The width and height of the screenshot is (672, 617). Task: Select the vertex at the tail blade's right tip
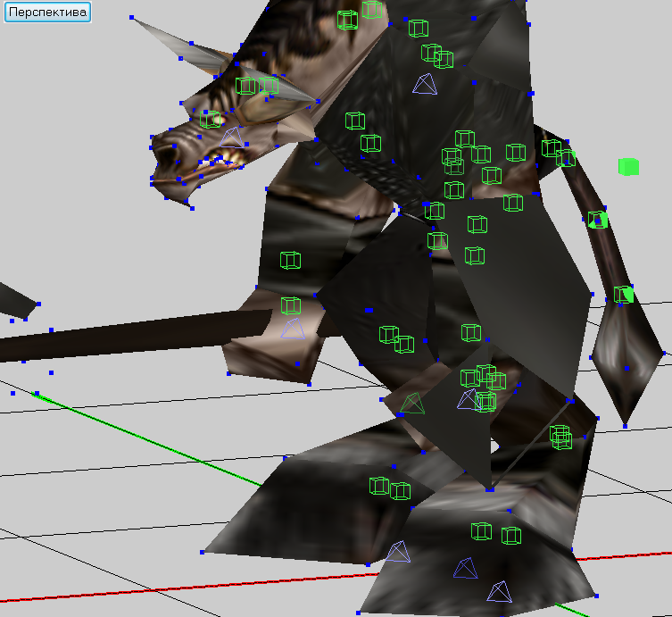[665, 354]
